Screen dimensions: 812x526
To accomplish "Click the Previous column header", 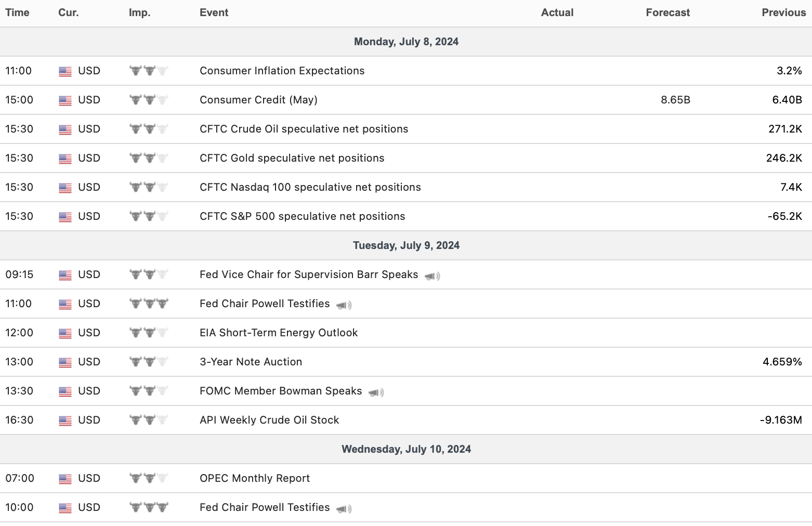I will click(x=783, y=12).
